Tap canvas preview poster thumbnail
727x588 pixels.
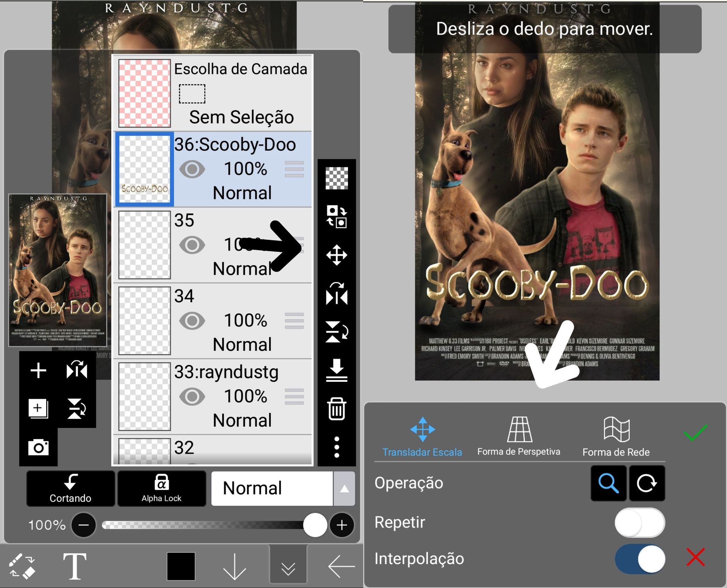point(58,270)
